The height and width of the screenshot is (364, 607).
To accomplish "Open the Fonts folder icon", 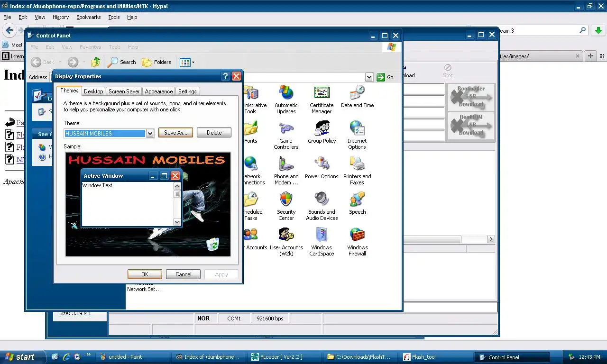I will click(x=250, y=132).
